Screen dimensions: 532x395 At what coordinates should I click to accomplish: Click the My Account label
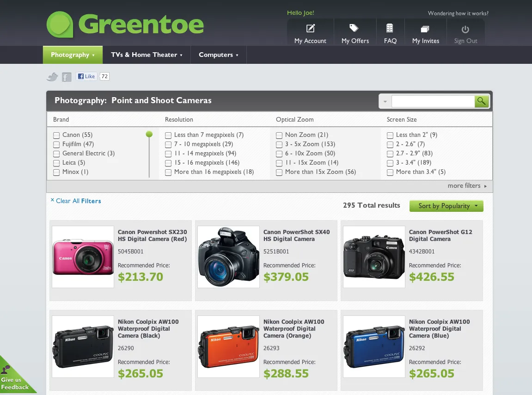pos(310,41)
